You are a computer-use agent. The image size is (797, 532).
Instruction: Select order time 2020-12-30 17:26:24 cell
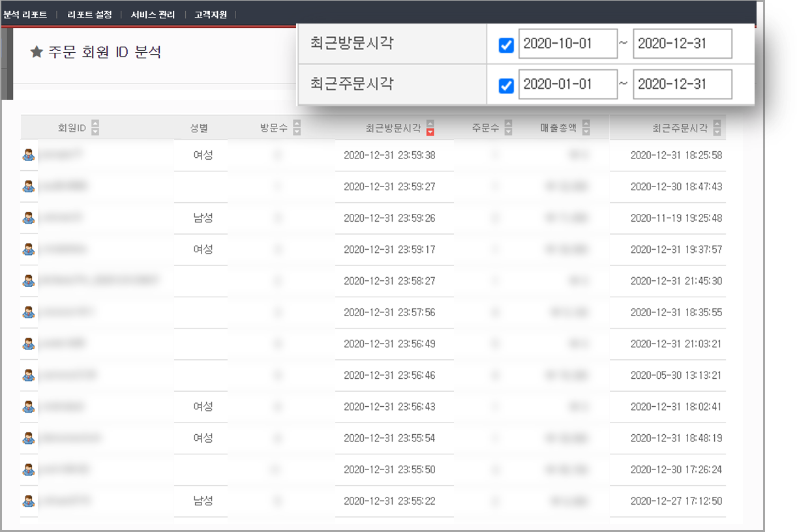pyautogui.click(x=676, y=469)
